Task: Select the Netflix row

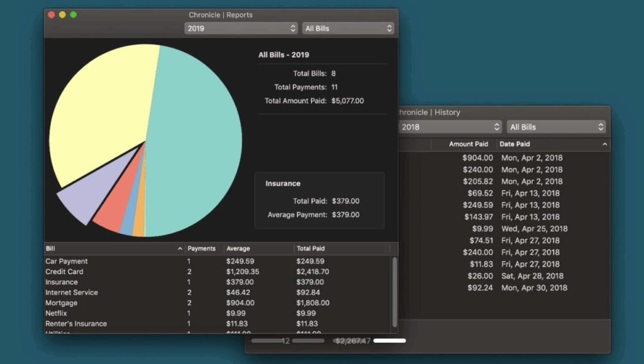Action: 218,313
